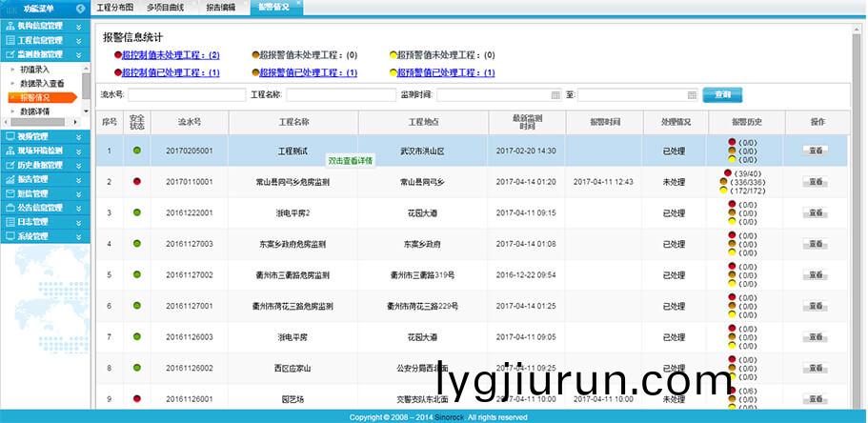Click the 报告管理 chart icon in sidebar

[x=10, y=179]
